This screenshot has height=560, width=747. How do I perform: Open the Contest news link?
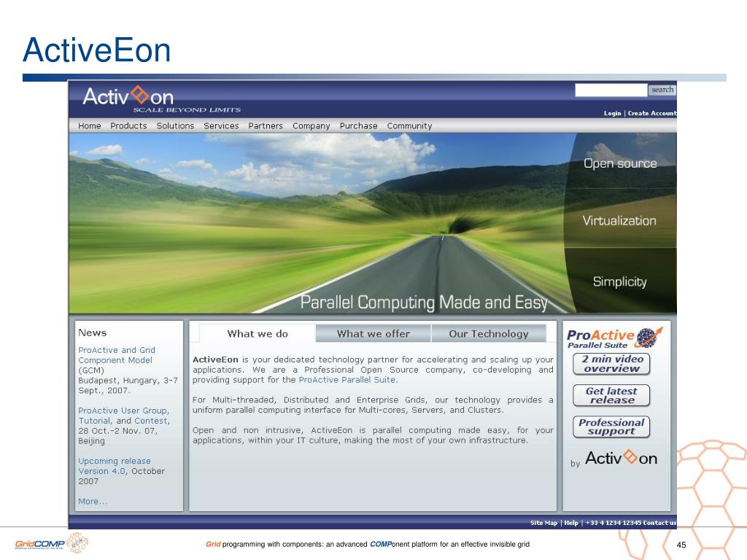(152, 421)
